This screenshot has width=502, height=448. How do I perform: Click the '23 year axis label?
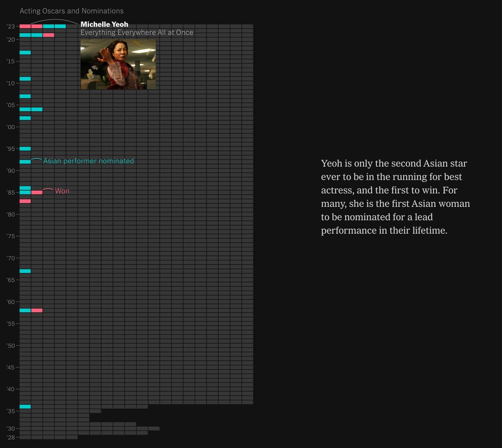(11, 27)
